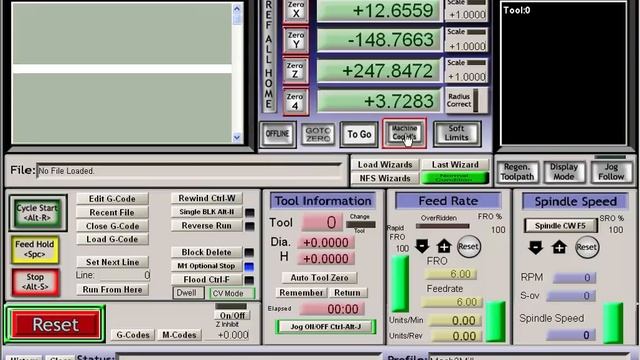Open Recent File list
This screenshot has height=360, width=640.
(x=112, y=212)
